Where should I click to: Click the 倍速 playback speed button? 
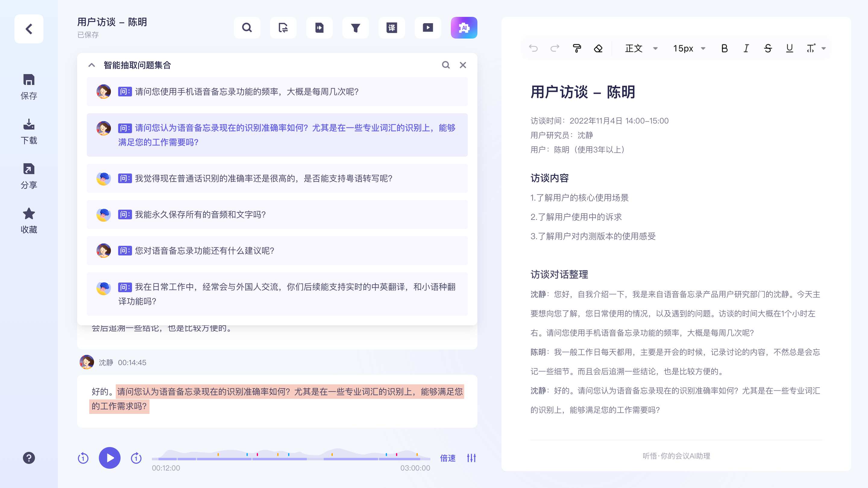tap(448, 458)
